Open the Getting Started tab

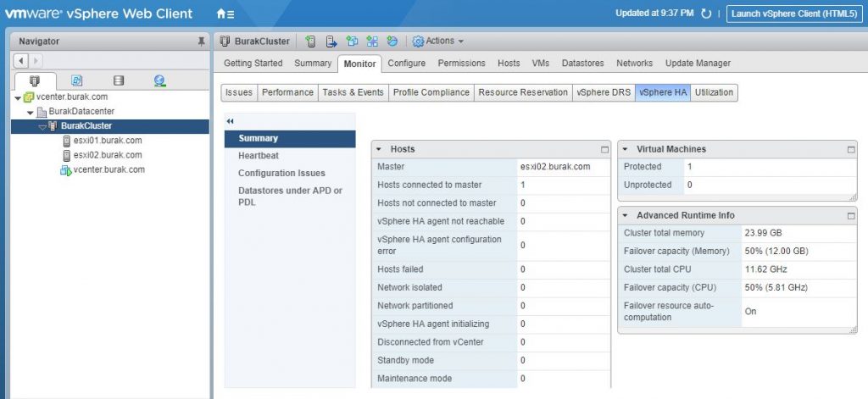253,63
